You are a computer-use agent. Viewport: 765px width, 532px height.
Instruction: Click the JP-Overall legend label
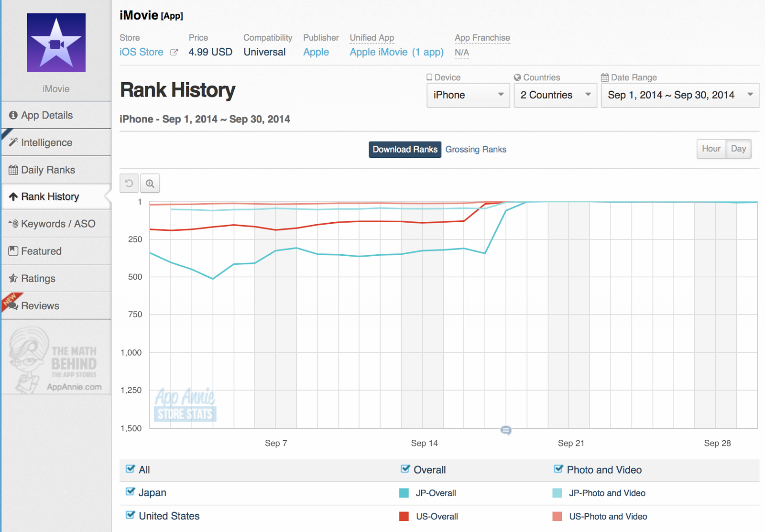pyautogui.click(x=436, y=493)
